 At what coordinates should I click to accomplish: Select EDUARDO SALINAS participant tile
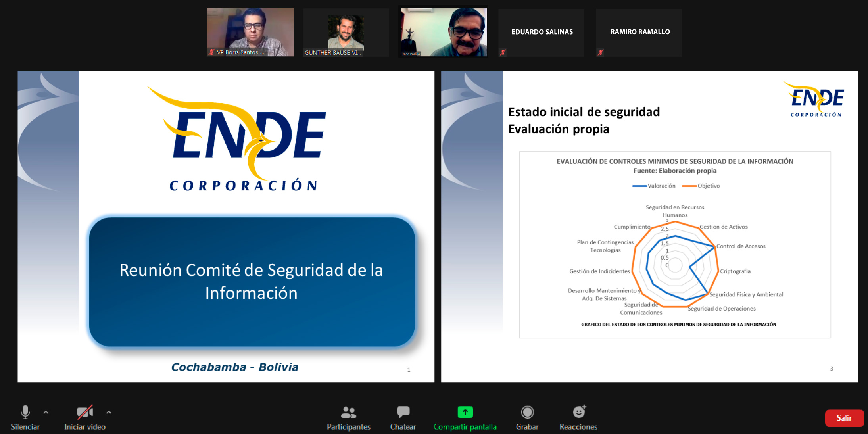click(x=542, y=33)
